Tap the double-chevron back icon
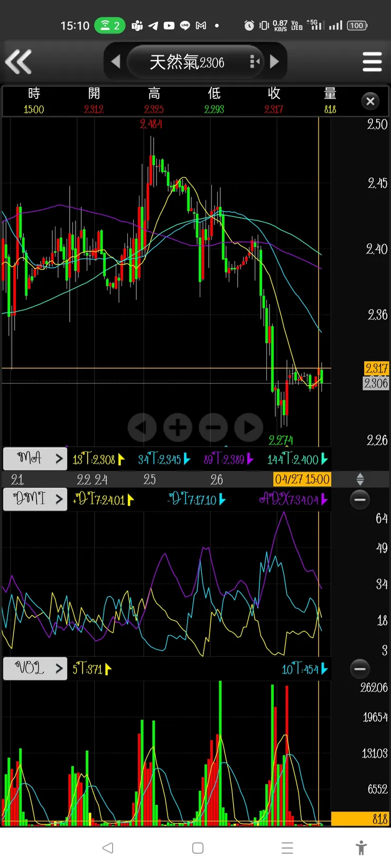The image size is (391, 868). pyautogui.click(x=18, y=62)
